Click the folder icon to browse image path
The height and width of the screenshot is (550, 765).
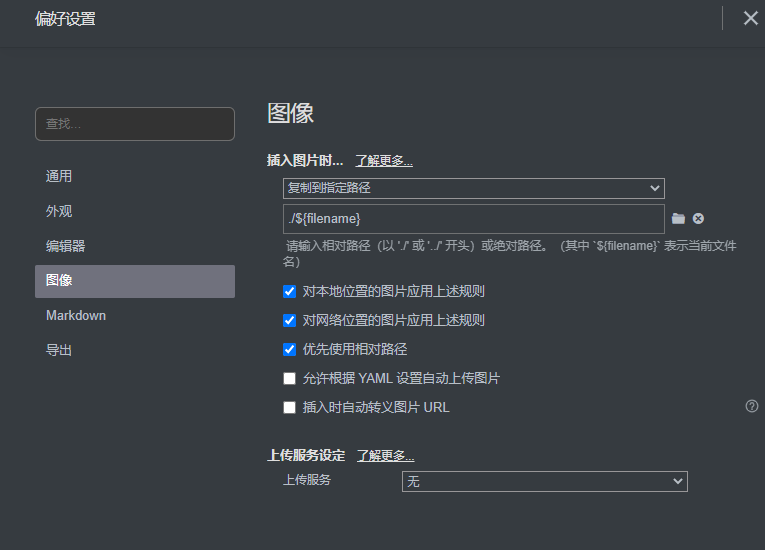click(x=678, y=218)
